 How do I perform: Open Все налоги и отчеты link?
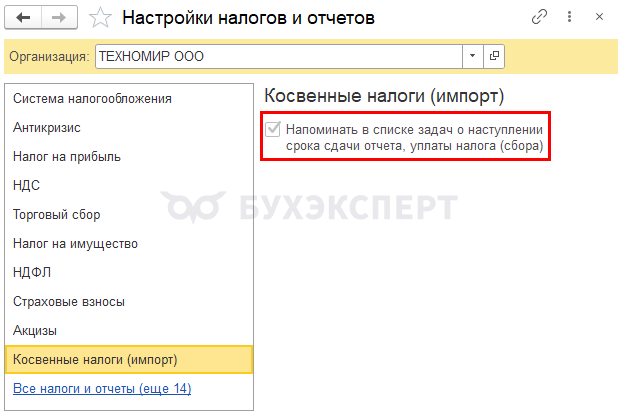coord(102,389)
